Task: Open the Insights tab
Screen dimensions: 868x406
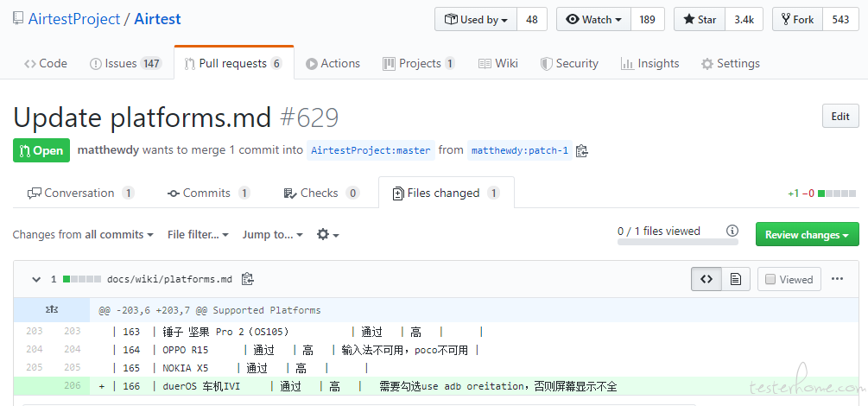Action: 649,63
